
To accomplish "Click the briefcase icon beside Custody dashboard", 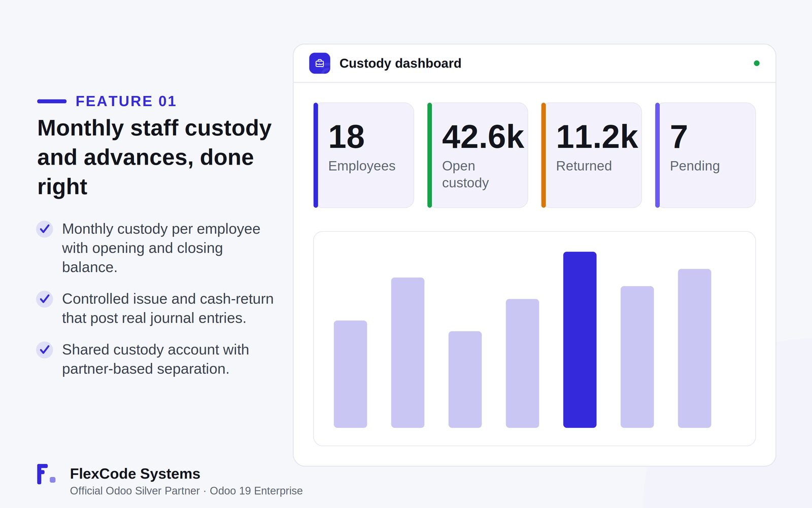I will 320,63.
